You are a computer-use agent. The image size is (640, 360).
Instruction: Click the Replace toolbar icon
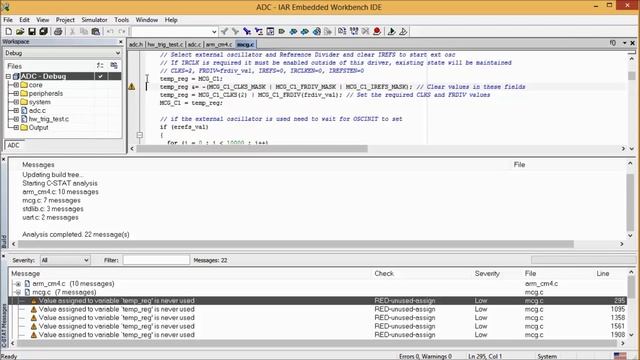(259, 31)
